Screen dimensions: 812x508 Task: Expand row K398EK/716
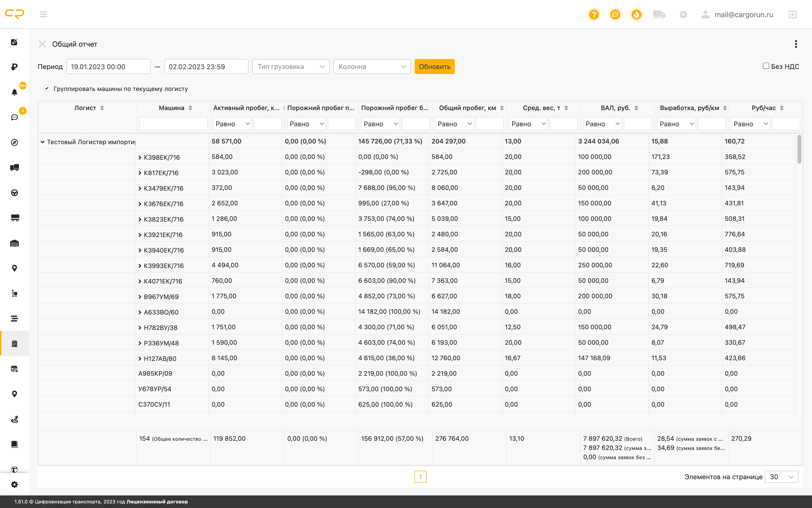pos(140,157)
